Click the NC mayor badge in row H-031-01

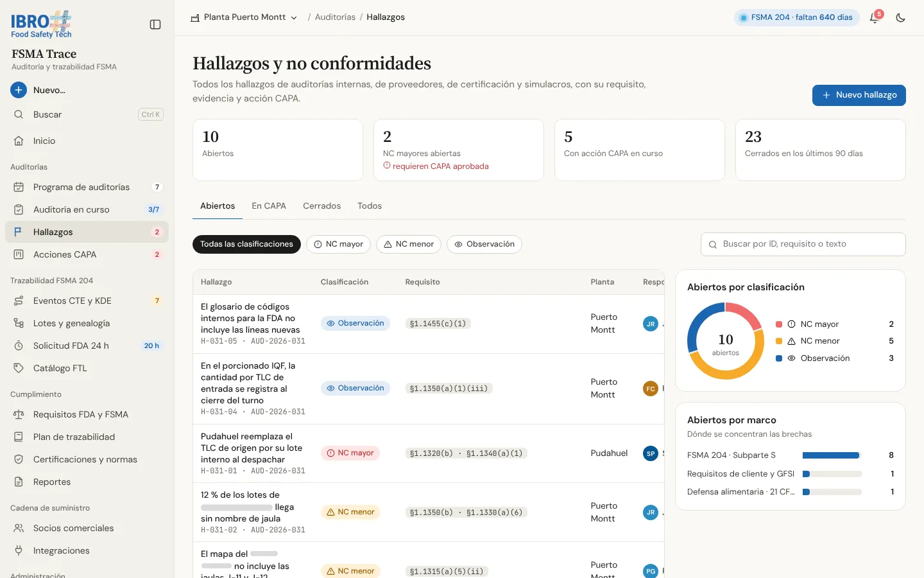(350, 453)
